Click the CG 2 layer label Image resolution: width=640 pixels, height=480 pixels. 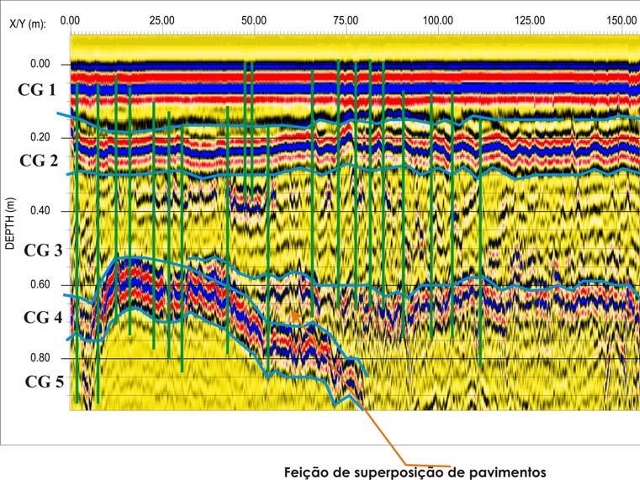39,161
